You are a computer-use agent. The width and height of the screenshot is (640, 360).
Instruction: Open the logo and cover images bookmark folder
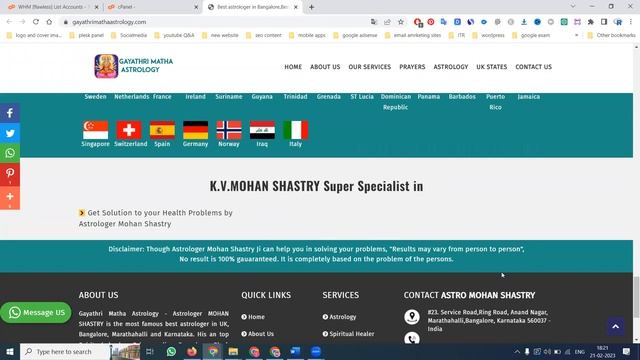34,36
